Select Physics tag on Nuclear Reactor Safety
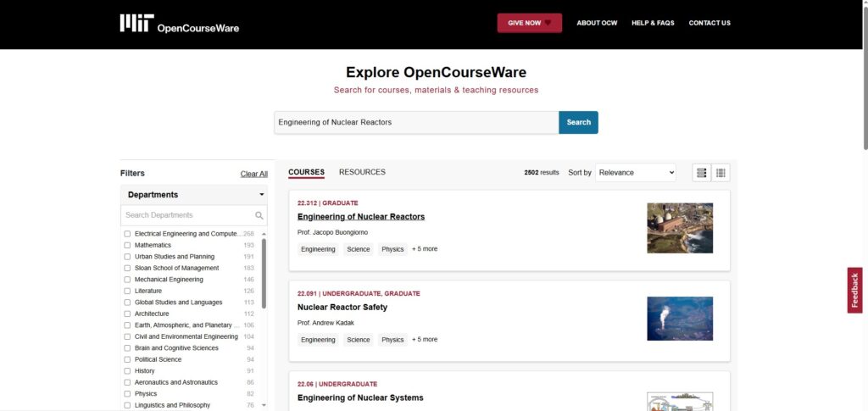The image size is (868, 411). (392, 340)
